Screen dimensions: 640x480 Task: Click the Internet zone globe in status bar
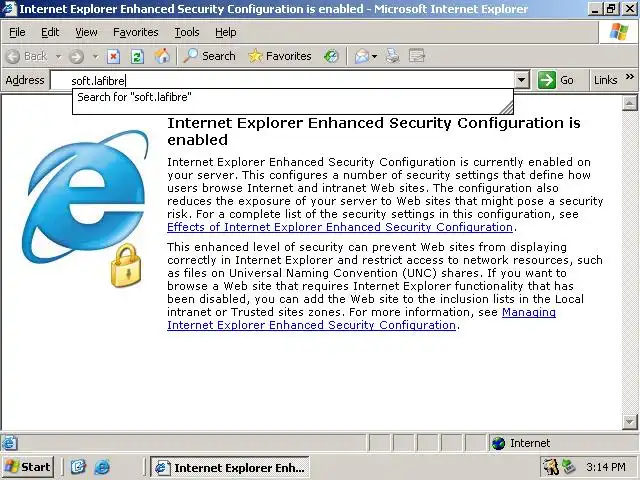click(498, 443)
